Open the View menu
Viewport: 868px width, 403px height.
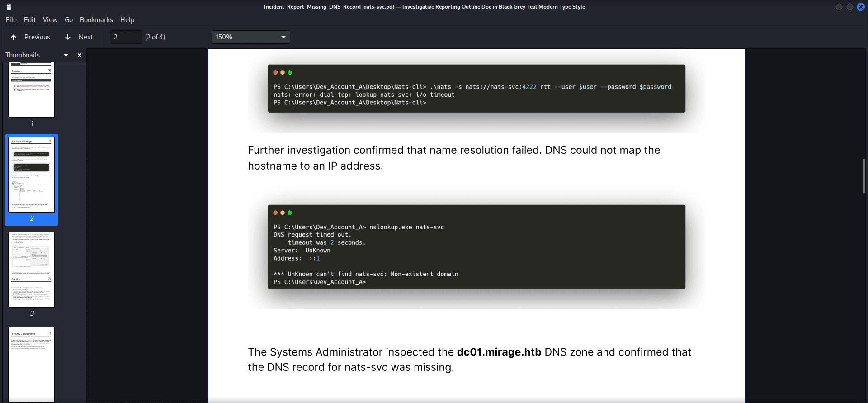pos(50,20)
